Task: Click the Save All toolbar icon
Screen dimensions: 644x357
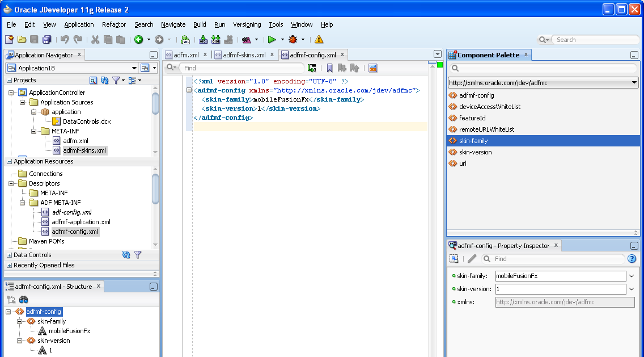Action: point(47,40)
